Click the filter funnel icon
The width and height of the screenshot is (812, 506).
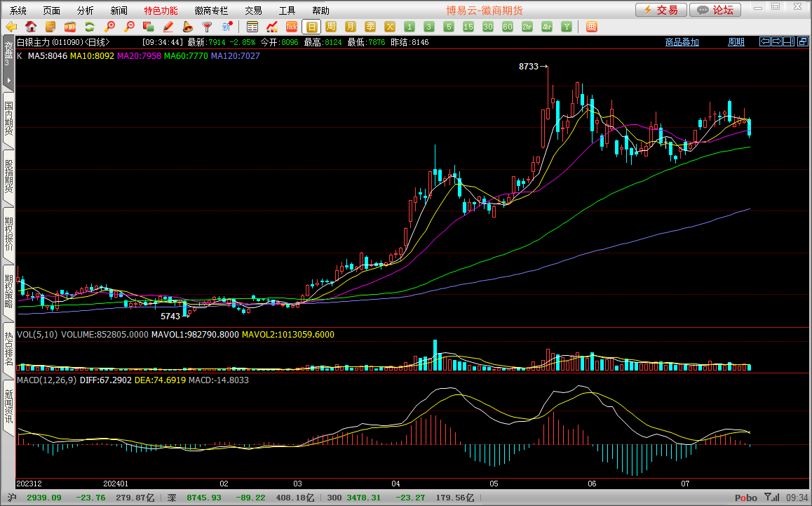tap(207, 27)
